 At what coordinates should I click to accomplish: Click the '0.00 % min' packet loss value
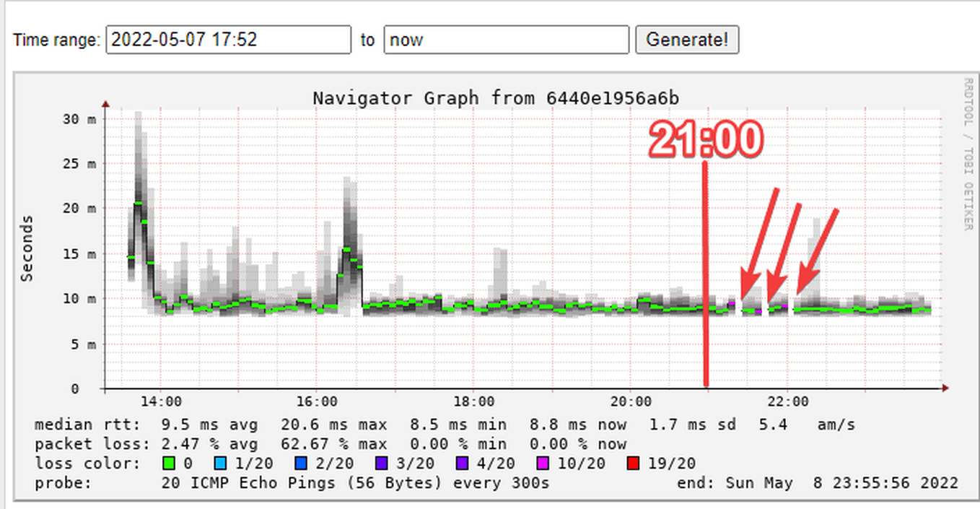[458, 444]
